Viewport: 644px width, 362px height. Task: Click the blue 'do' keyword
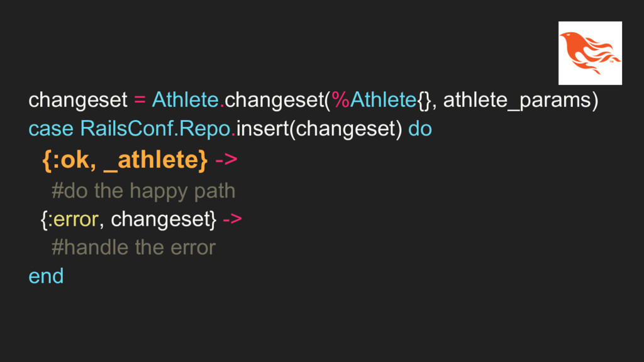(x=419, y=128)
